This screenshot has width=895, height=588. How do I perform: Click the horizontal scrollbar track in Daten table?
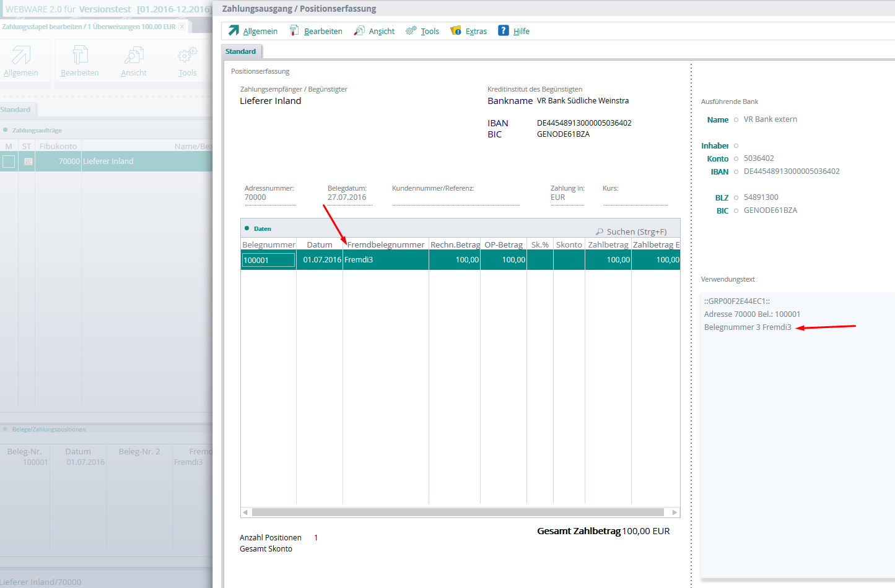(x=458, y=512)
